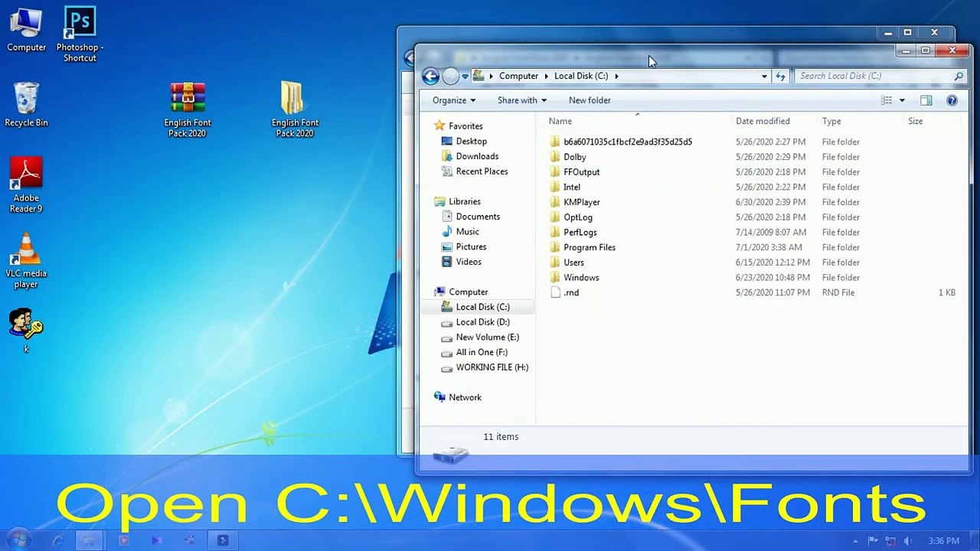This screenshot has width=980, height=551.
Task: Select the Adobe Reader 9 desktop icon
Action: [26, 185]
